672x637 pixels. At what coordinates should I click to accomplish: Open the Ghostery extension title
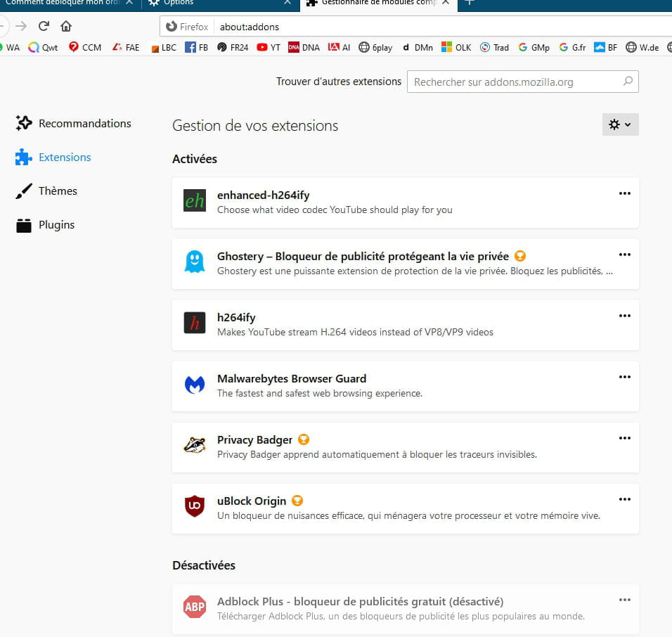coord(363,256)
